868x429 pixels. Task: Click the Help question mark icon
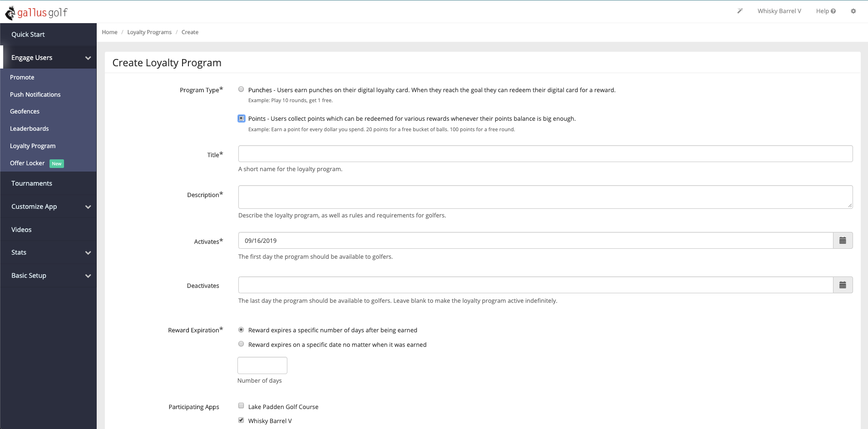pyautogui.click(x=833, y=11)
